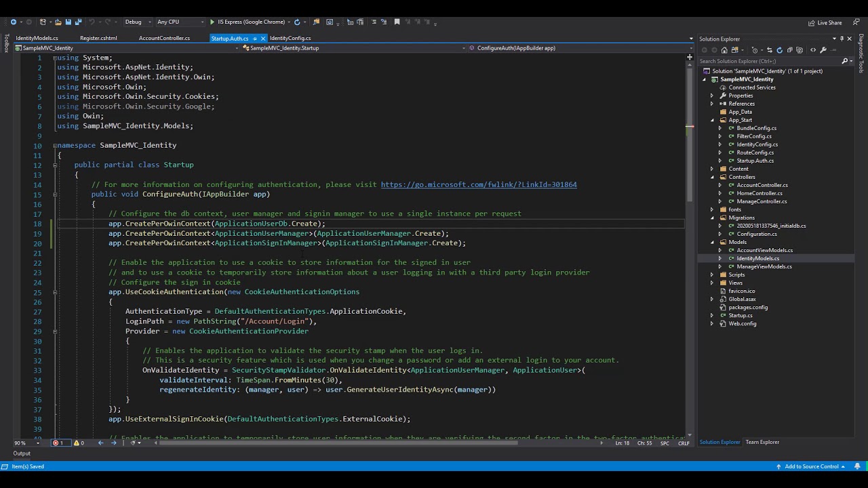Close the Startup.Auth.cs tab
Image resolution: width=868 pixels, height=488 pixels.
pos(263,39)
